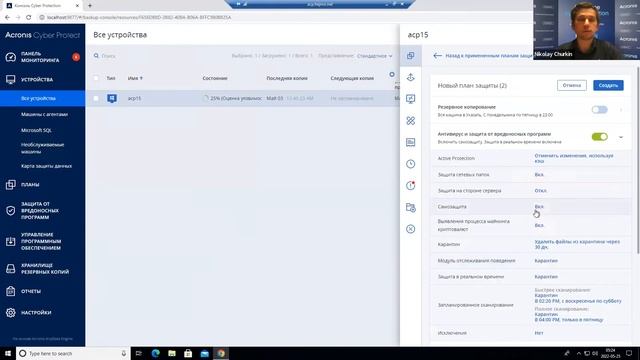
Task: Click the Состояние column header
Action: click(x=215, y=78)
